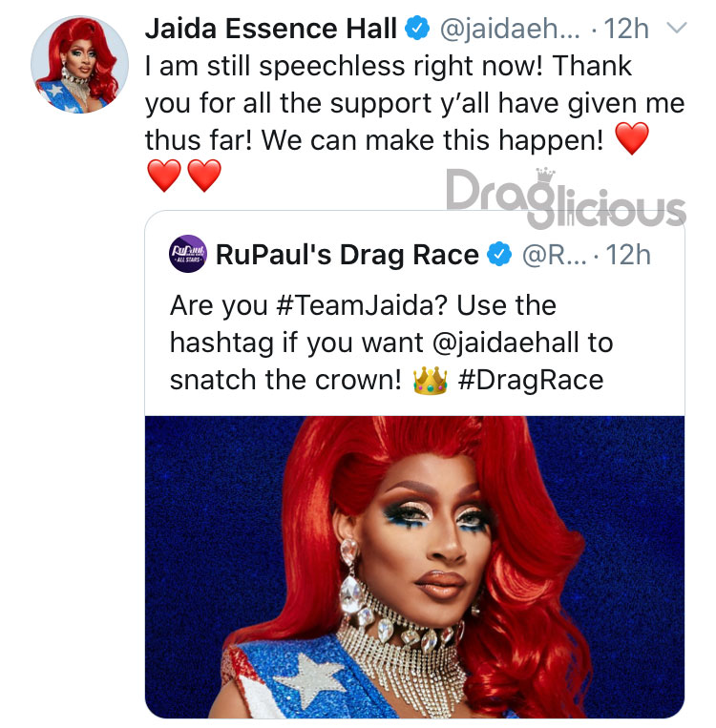This screenshot has height=728, width=716.
Task: Open the RuPaul's Drag Race display name
Action: coord(347,255)
